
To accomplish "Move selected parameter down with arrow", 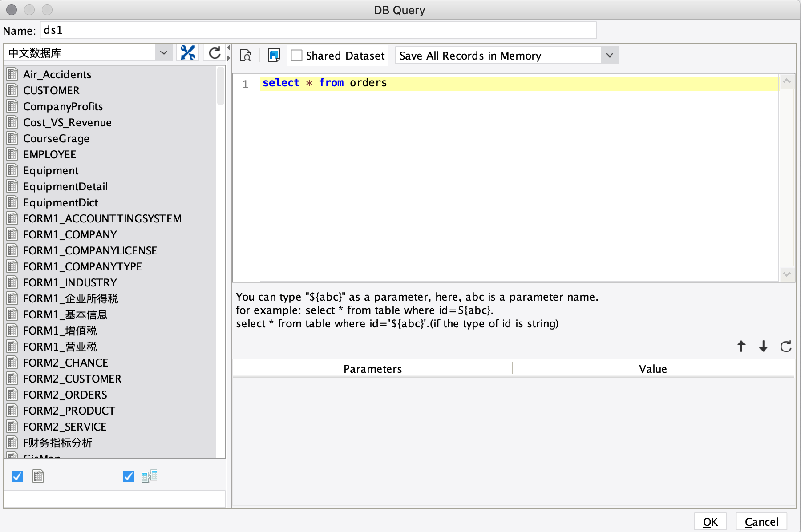I will pos(764,346).
